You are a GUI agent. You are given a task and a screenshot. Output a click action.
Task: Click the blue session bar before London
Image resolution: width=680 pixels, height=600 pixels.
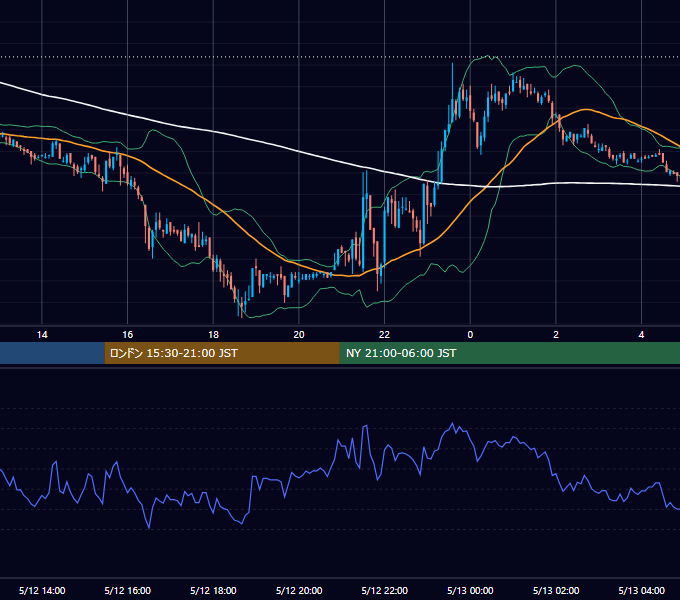52,353
